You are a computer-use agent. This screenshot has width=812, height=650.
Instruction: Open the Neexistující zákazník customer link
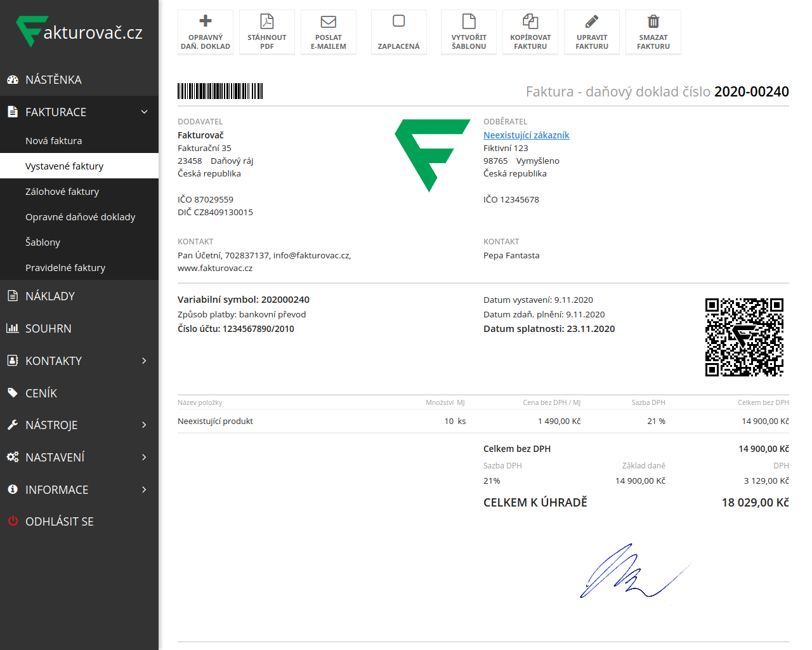[x=526, y=135]
